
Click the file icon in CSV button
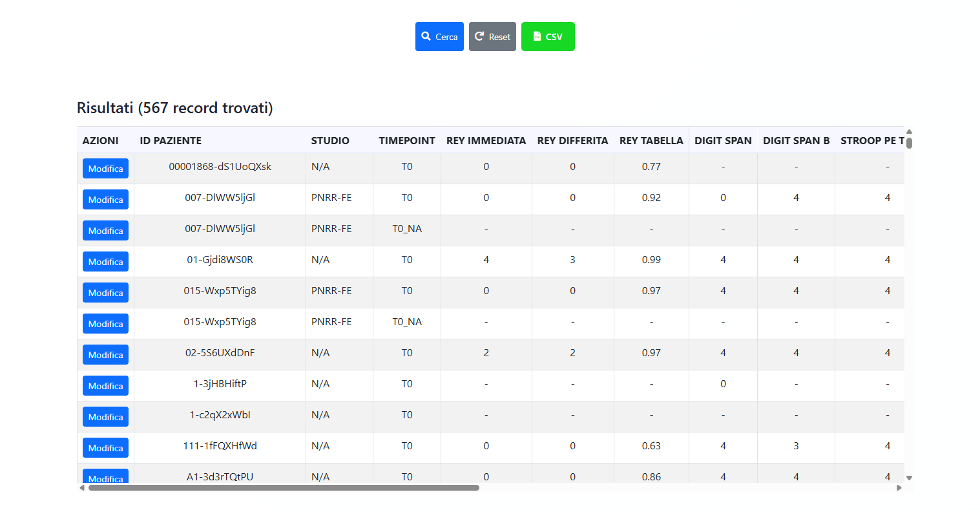(x=537, y=36)
